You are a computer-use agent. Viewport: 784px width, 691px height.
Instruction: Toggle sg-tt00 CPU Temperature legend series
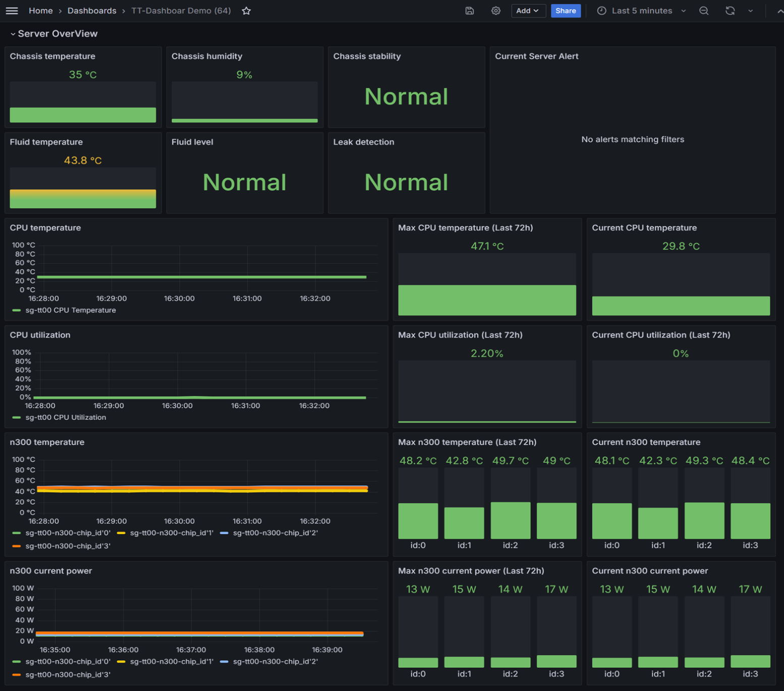(x=70, y=310)
